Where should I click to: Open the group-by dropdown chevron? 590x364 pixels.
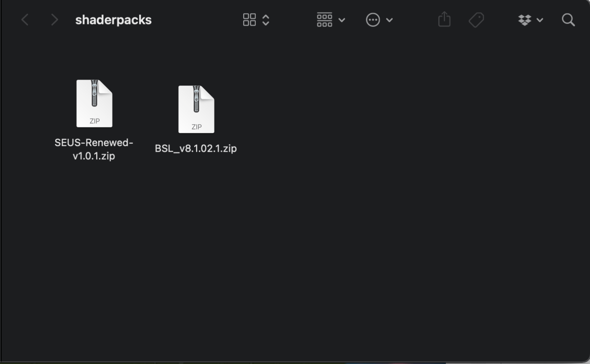(x=342, y=20)
